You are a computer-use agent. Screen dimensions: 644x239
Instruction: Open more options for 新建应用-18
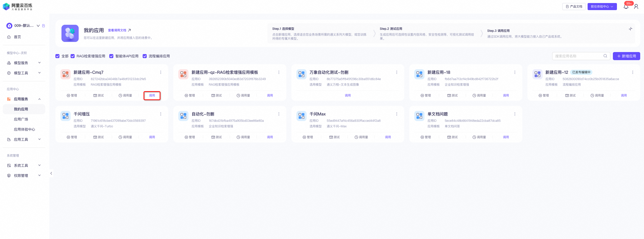[515, 72]
